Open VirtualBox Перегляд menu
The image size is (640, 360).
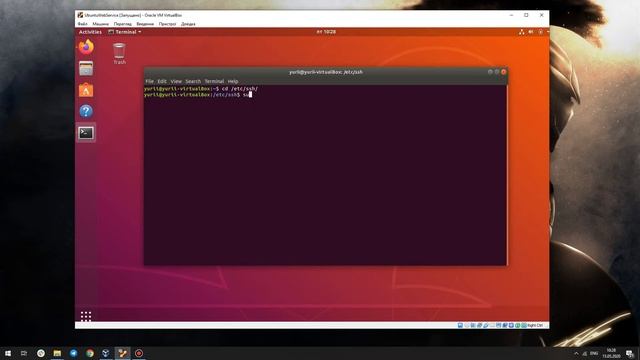coord(122,24)
